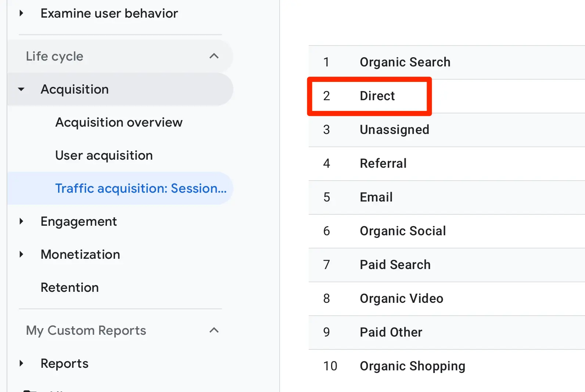Open User acquisition report
The height and width of the screenshot is (392, 585).
pos(104,155)
